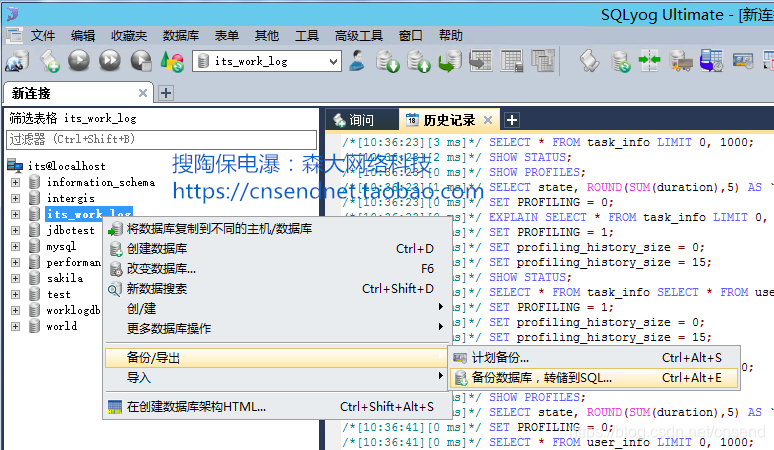
Task: Click the database synchronization icon
Action: pyautogui.click(x=620, y=61)
